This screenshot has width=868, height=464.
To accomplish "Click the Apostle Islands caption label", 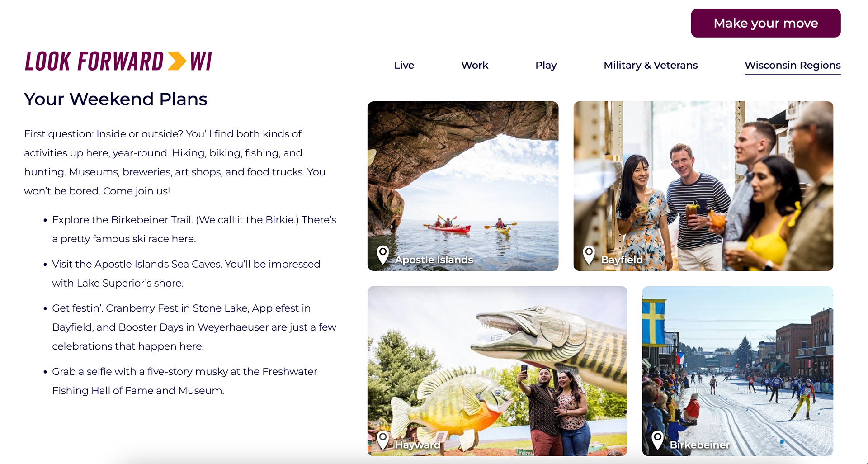I will pyautogui.click(x=434, y=260).
